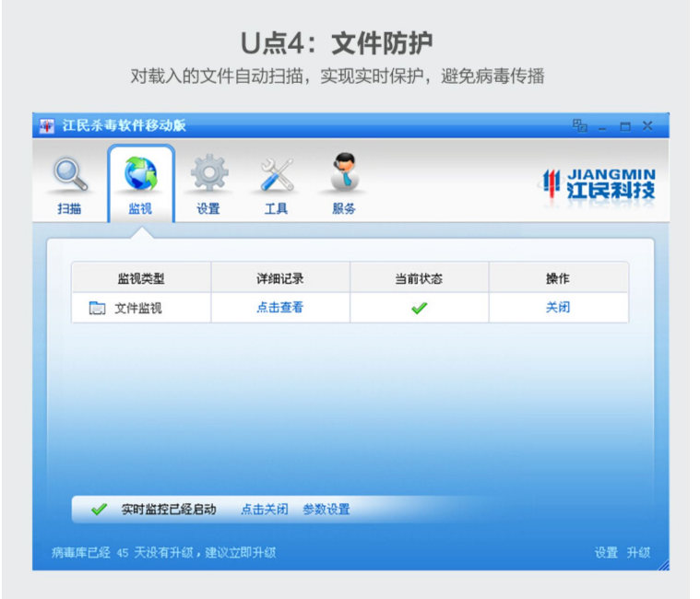Minimize the Jiangmin antivirus window
This screenshot has height=599, width=700.
click(x=603, y=127)
